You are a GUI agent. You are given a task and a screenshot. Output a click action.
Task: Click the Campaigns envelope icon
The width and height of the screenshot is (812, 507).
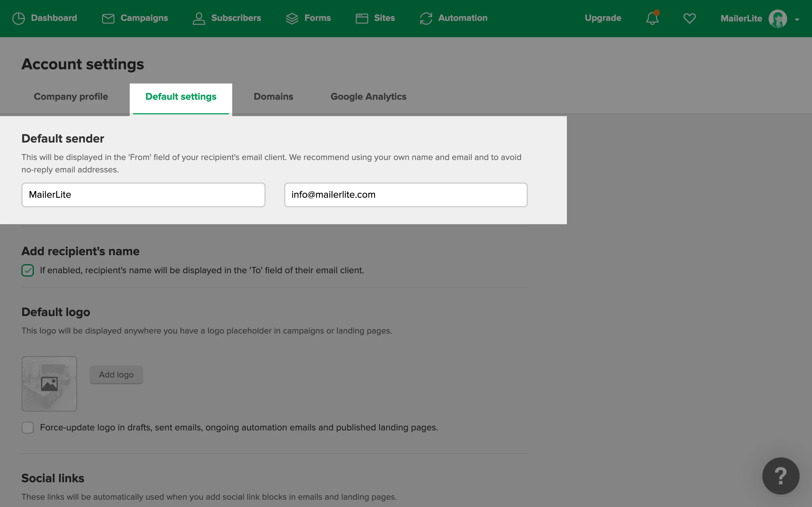coord(108,18)
